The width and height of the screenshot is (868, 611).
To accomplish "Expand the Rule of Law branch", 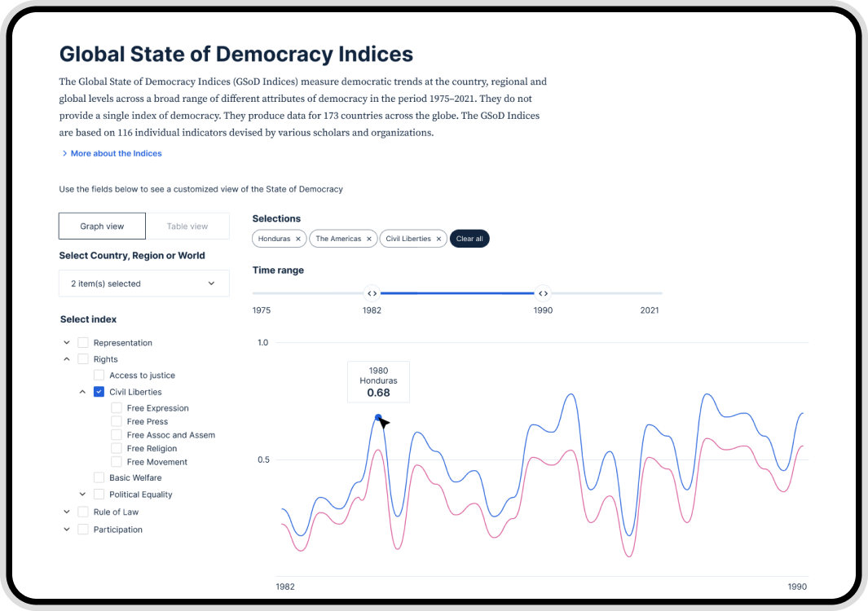I will 66,512.
